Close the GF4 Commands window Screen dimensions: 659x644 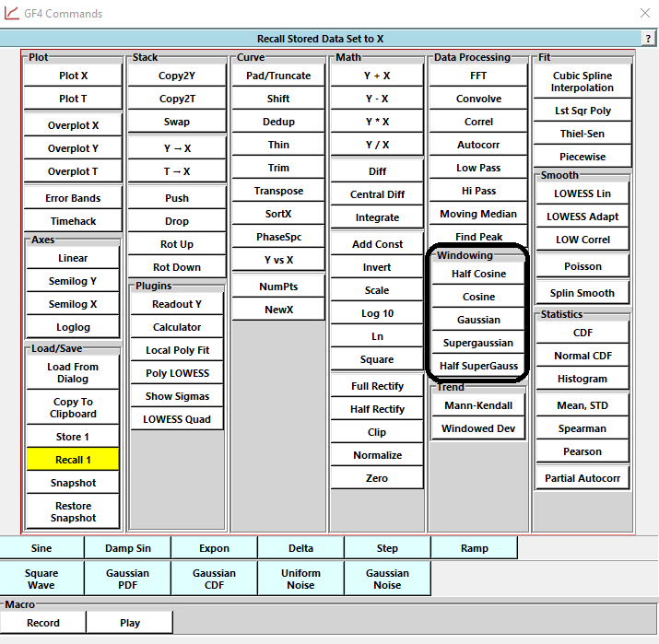tap(644, 14)
